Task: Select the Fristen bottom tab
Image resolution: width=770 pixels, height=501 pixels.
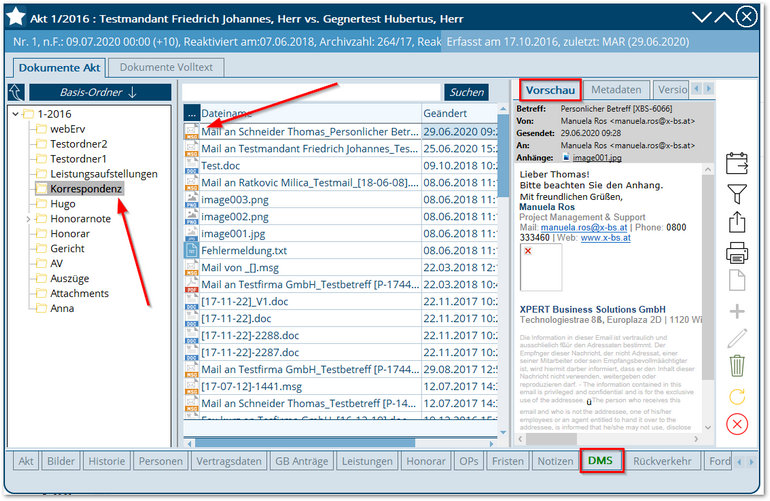Action: coord(507,461)
